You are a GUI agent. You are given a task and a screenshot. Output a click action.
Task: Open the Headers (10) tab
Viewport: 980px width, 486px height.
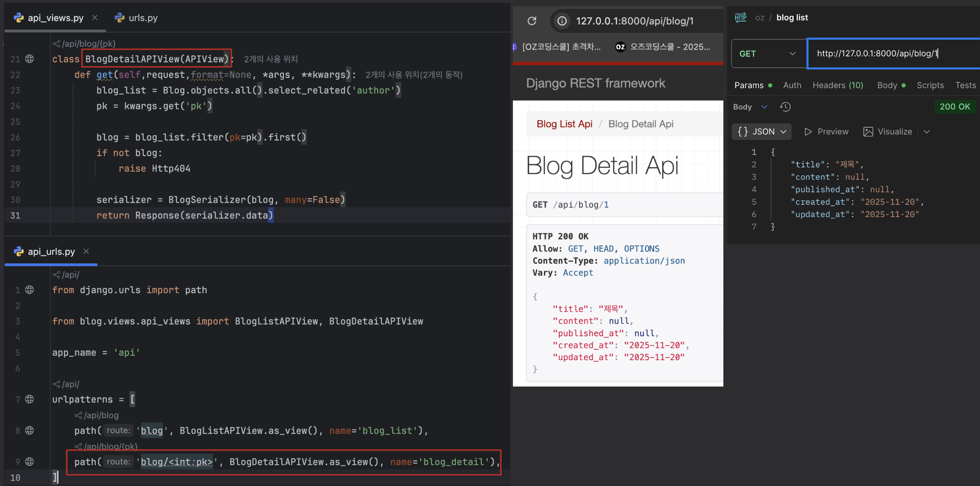point(837,85)
